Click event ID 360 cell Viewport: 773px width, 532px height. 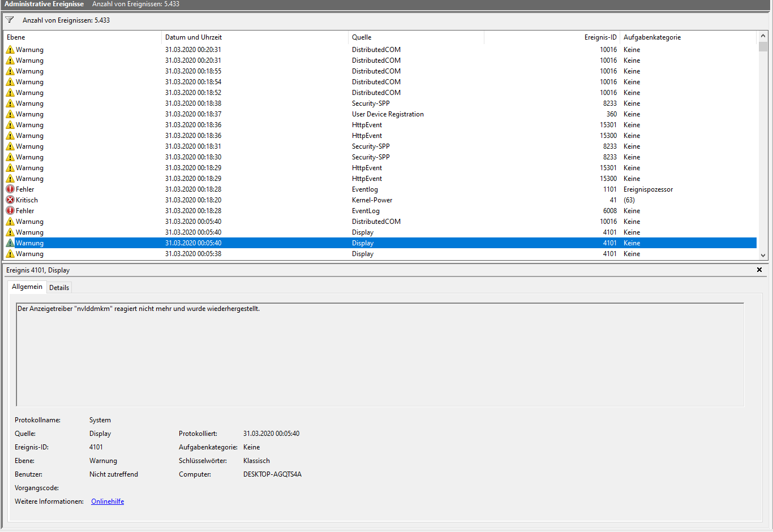pyautogui.click(x=612, y=114)
